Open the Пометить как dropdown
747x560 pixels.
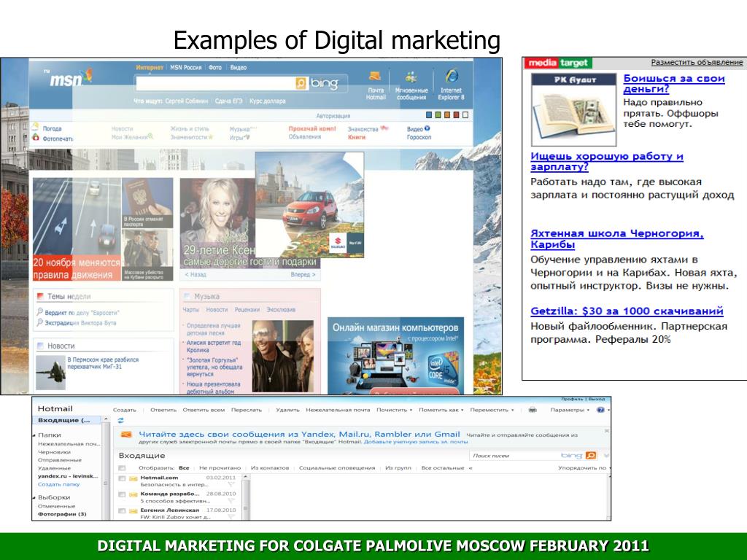[x=441, y=410]
